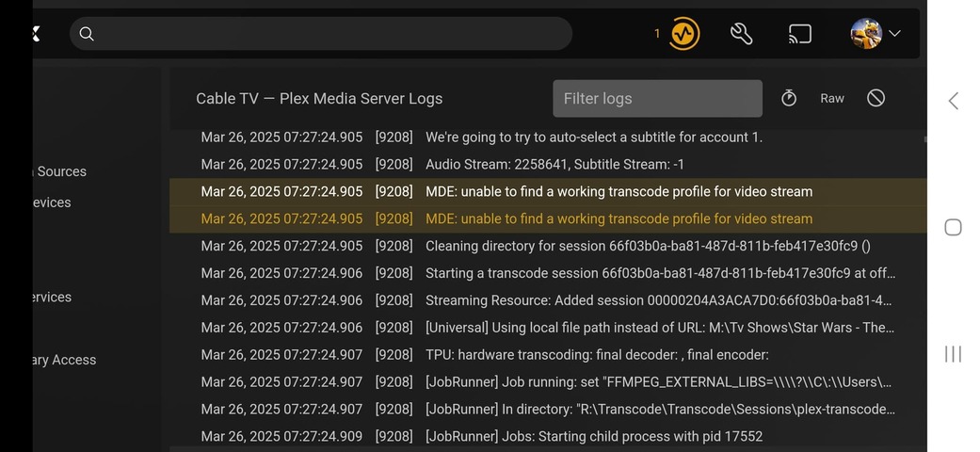Tap the Android back arrow
The height and width of the screenshot is (452, 980).
(953, 101)
